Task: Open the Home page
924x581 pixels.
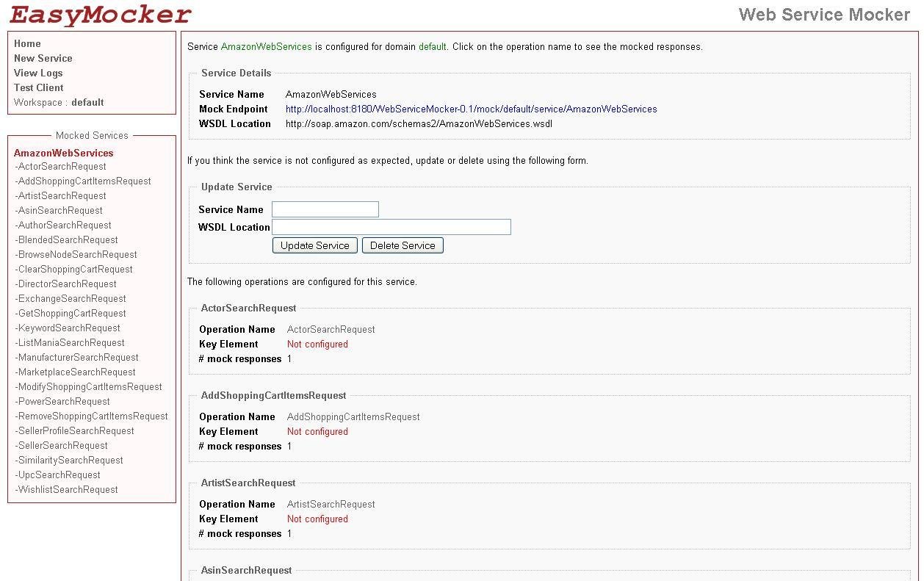Action: tap(27, 43)
